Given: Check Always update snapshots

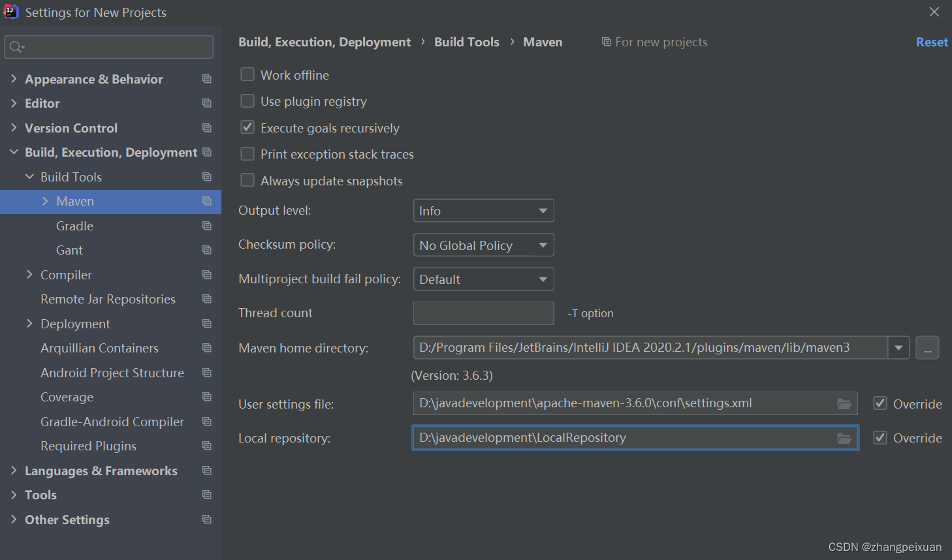Looking at the screenshot, I should (x=247, y=180).
